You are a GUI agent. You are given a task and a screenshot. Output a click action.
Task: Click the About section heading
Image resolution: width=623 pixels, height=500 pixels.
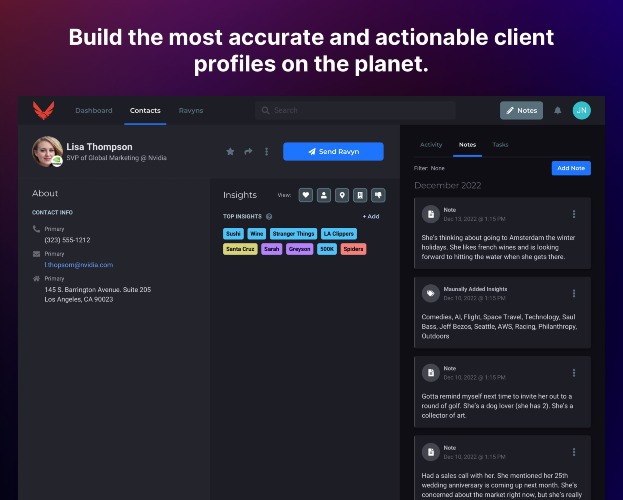45,194
